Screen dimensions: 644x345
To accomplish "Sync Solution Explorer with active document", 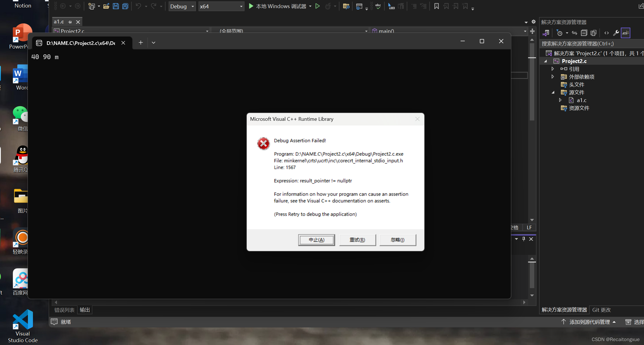I will pyautogui.click(x=574, y=33).
